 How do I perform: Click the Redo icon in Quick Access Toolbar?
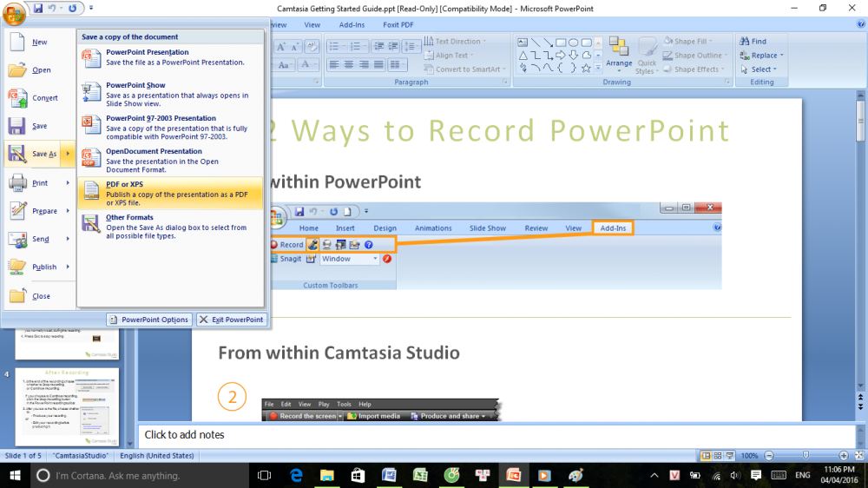pos(73,9)
